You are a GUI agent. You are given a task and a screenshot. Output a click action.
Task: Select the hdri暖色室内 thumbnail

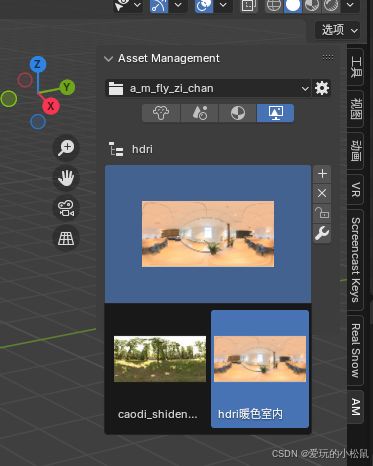click(260, 359)
